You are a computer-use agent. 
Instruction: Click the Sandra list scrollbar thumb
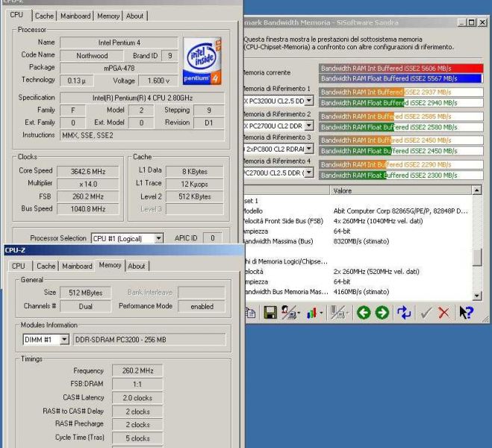(477, 258)
